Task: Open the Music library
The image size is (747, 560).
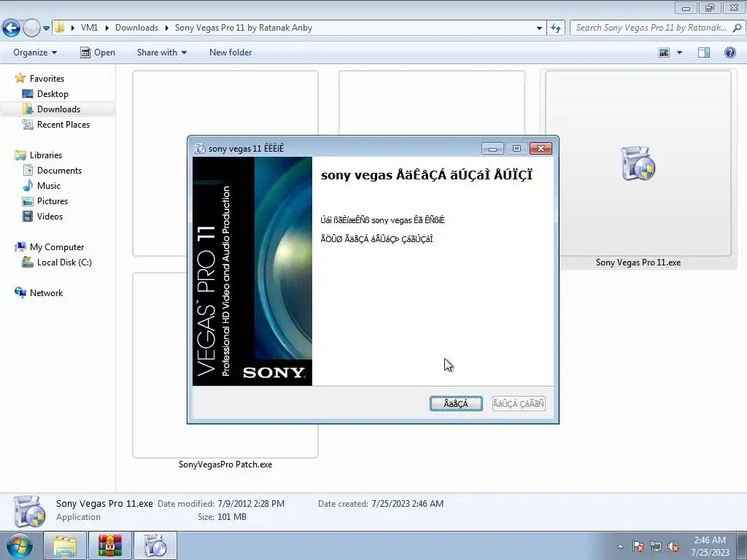Action: 49,186
